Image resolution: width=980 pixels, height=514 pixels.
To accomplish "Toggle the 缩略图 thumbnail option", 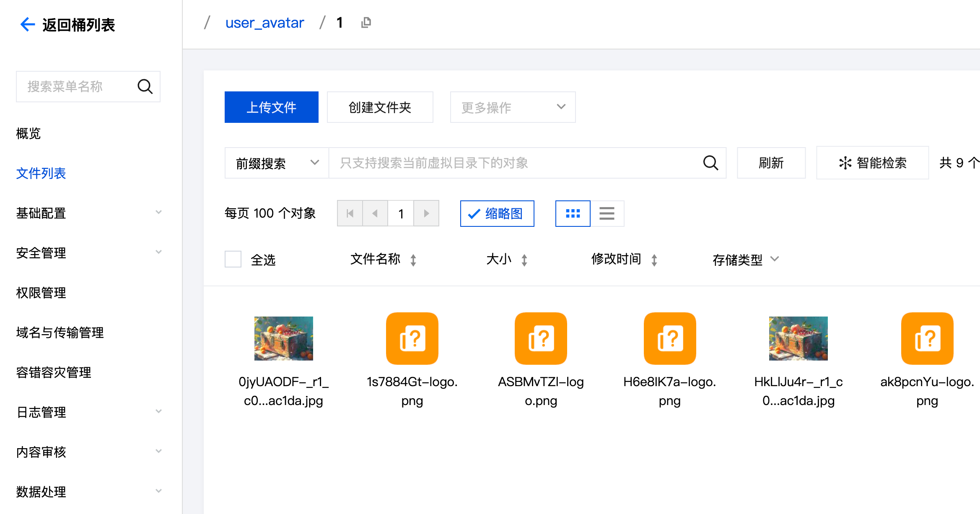I will coord(497,213).
